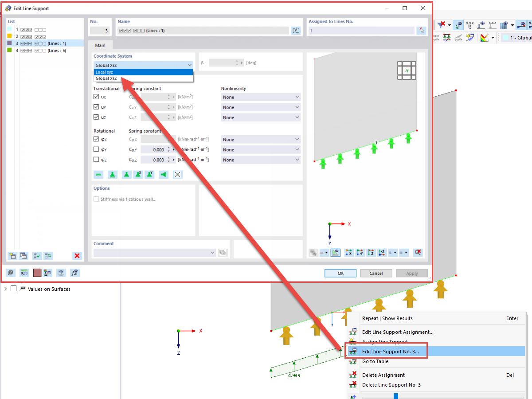Open the search magnifier icon at dialog bottom
This screenshot has width=532, height=399.
coord(11,273)
